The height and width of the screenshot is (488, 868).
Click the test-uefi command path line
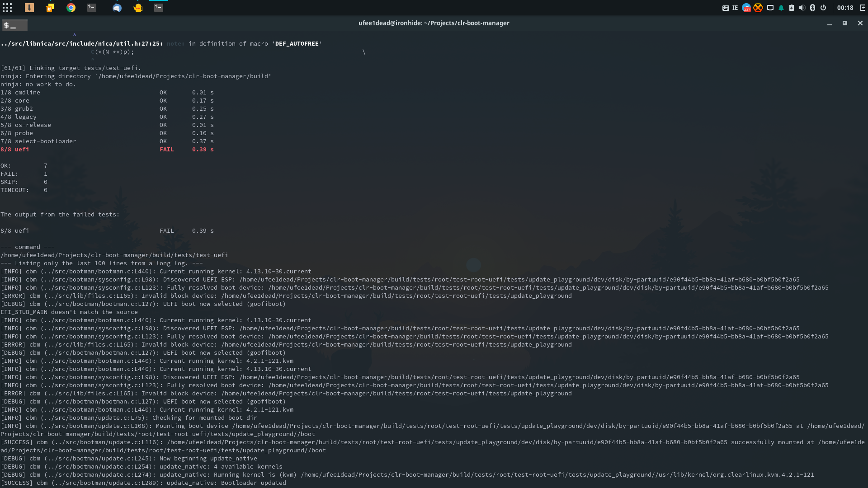[x=114, y=255]
